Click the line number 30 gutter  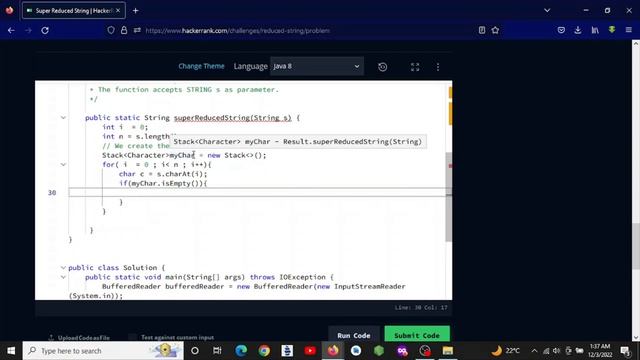tap(52, 193)
